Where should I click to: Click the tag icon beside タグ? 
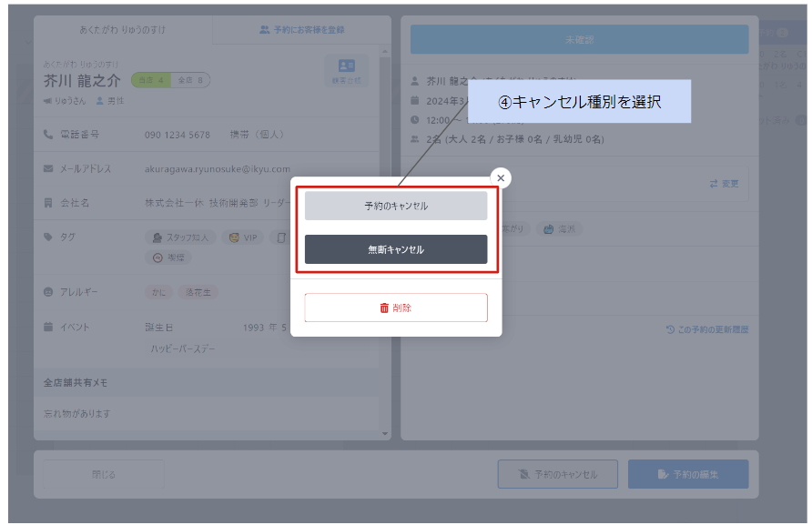click(x=49, y=237)
